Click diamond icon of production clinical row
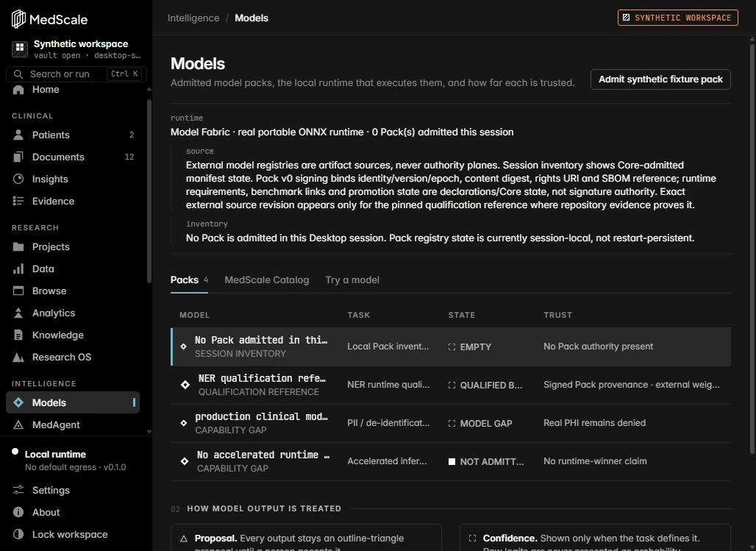 coord(184,423)
